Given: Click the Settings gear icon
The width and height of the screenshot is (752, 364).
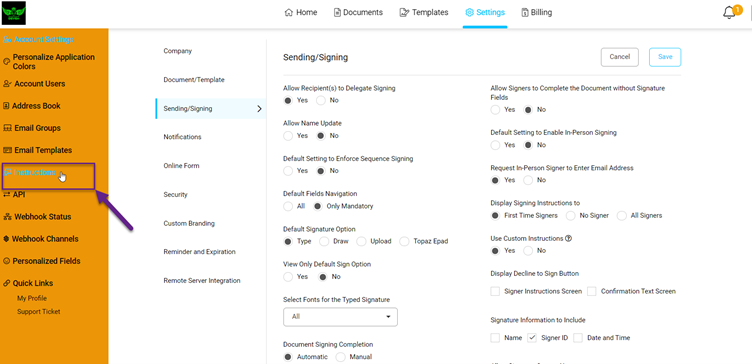Looking at the screenshot, I should [470, 12].
